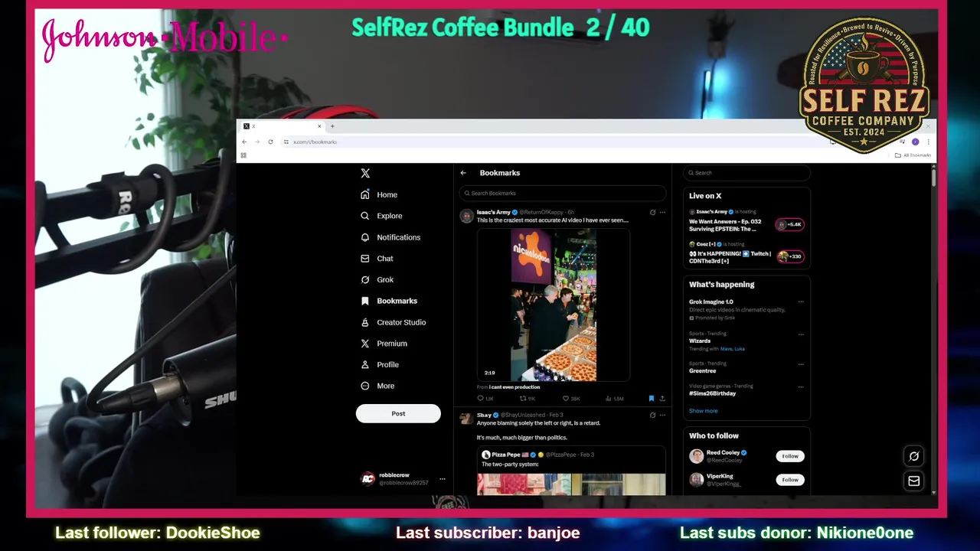
Task: Remove bookmark on Isaac's Army post
Action: pyautogui.click(x=652, y=399)
